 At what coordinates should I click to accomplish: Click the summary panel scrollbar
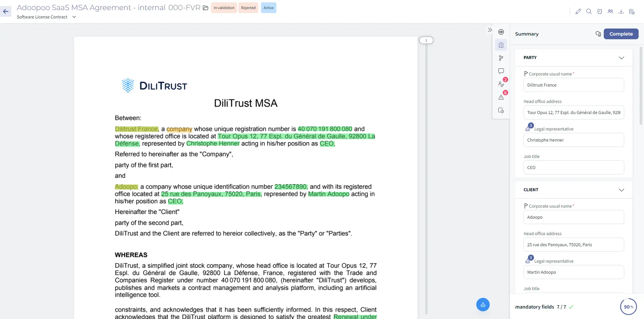[x=641, y=86]
